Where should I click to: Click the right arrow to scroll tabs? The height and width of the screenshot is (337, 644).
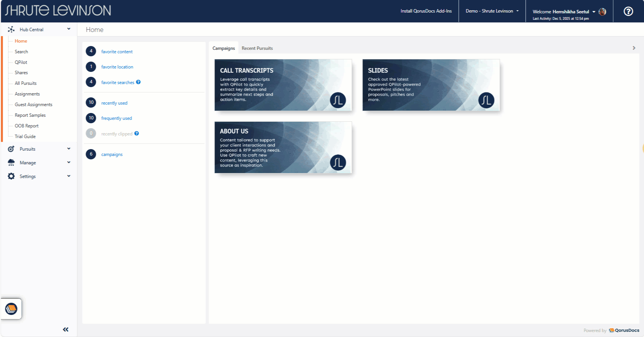634,48
